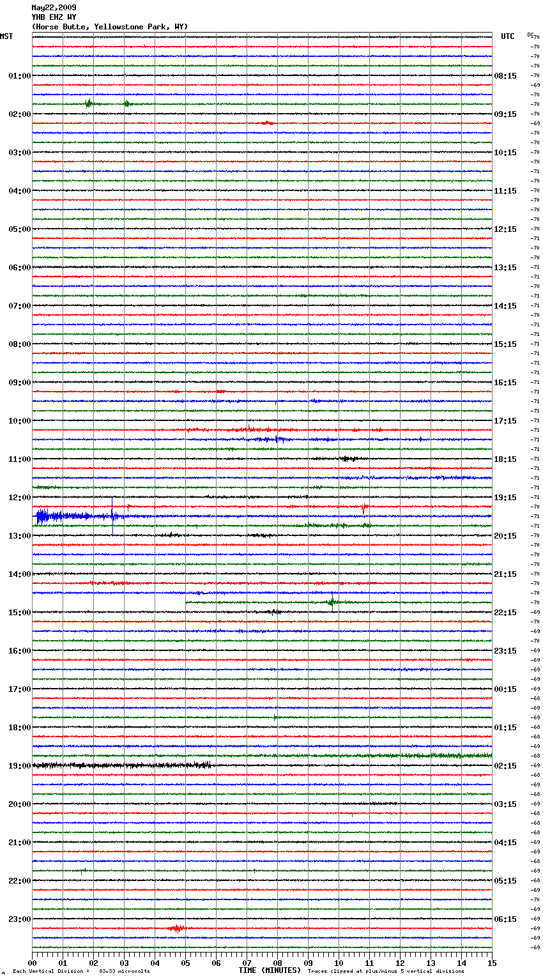Select the 10:15 UTC time label
This screenshot has height=980, width=543.
505,153
